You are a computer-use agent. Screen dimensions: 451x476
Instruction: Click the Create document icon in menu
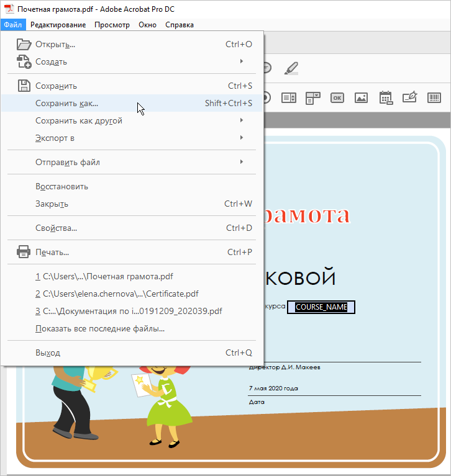[24, 61]
